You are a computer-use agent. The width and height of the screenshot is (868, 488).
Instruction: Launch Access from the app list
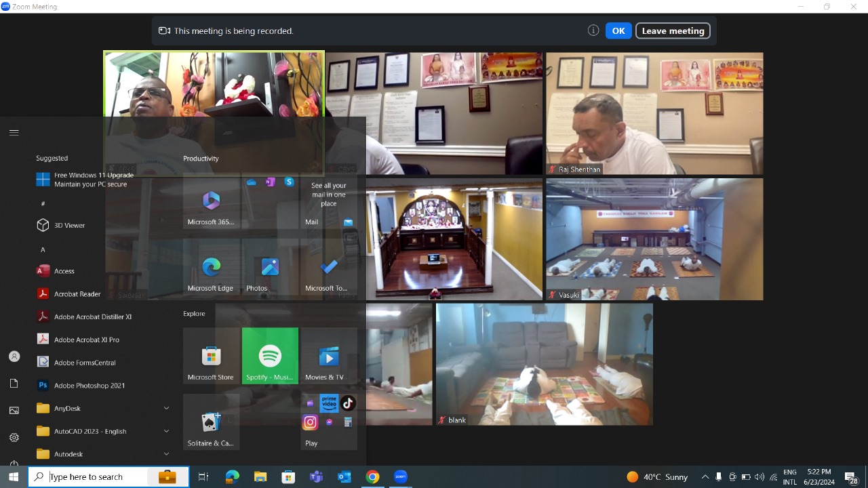[102, 271]
